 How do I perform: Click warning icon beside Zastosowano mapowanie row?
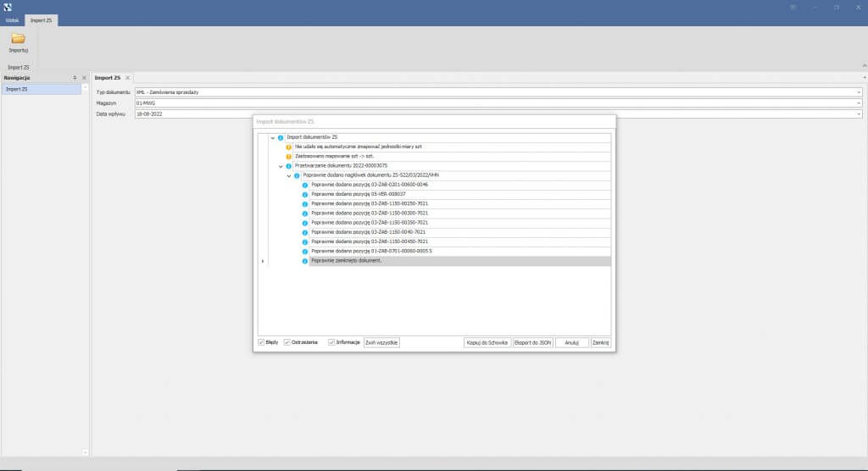click(x=289, y=157)
